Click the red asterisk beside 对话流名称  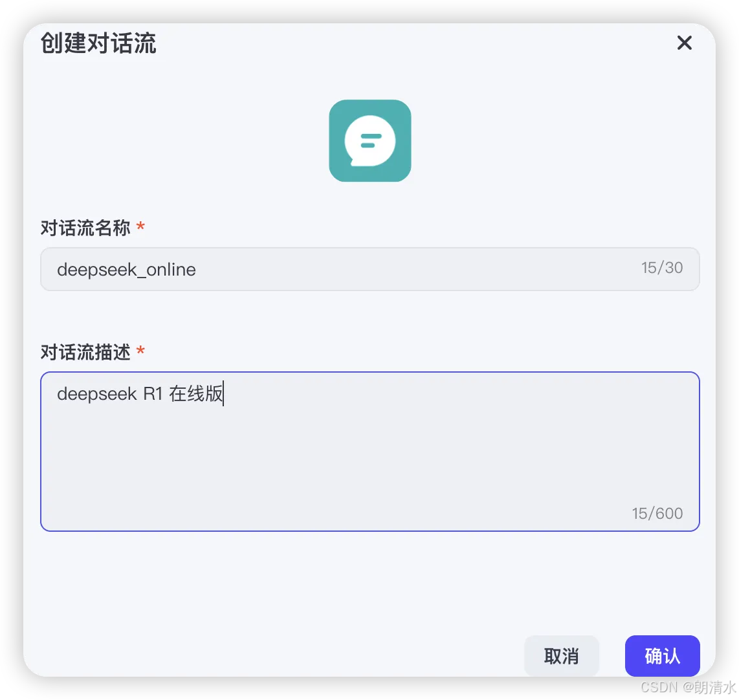click(x=140, y=226)
